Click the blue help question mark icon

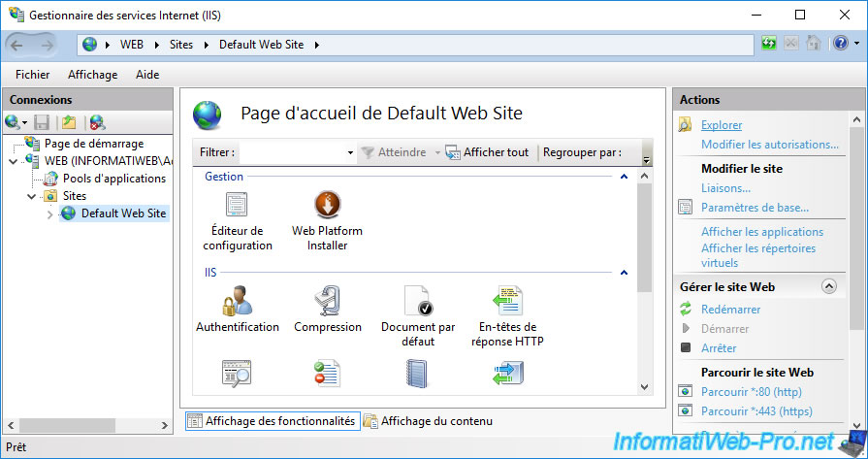[x=841, y=44]
